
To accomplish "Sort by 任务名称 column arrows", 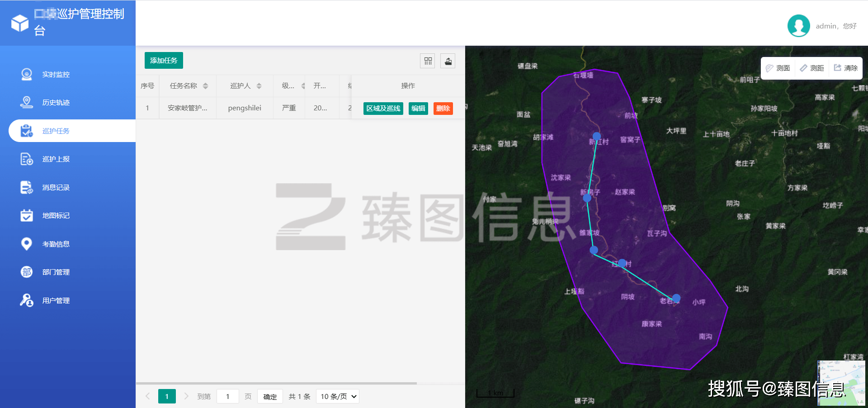I will (x=205, y=86).
